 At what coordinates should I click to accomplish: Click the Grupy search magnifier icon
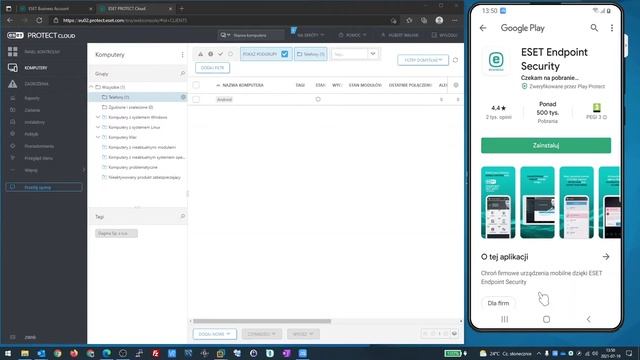coord(182,73)
